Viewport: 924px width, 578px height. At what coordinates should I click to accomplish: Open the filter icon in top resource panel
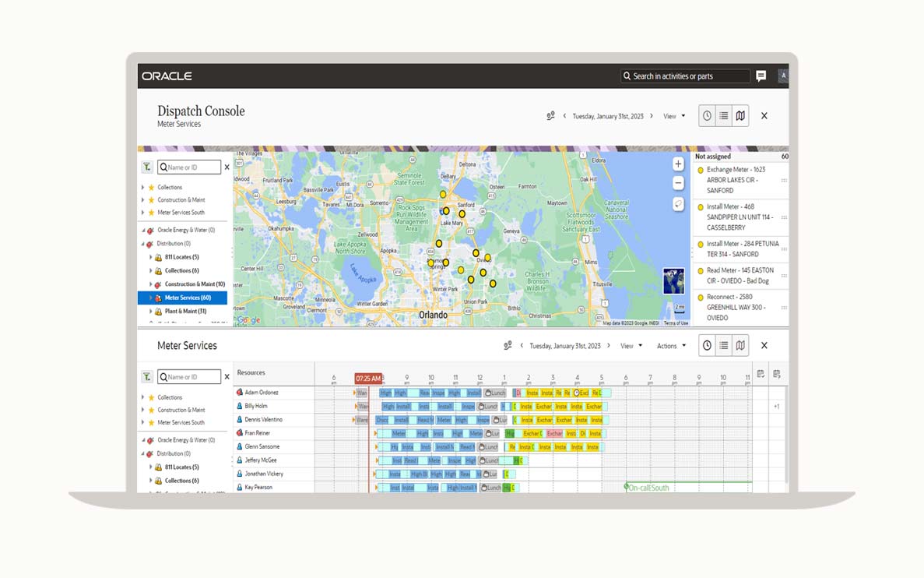pyautogui.click(x=146, y=167)
